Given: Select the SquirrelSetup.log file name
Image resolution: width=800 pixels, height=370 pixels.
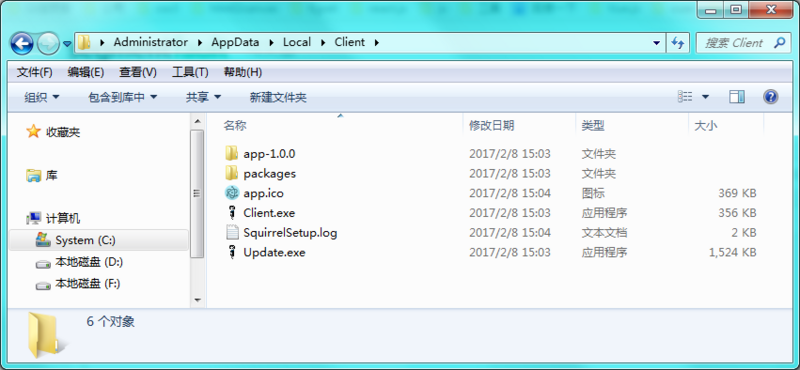Looking at the screenshot, I should [x=290, y=233].
